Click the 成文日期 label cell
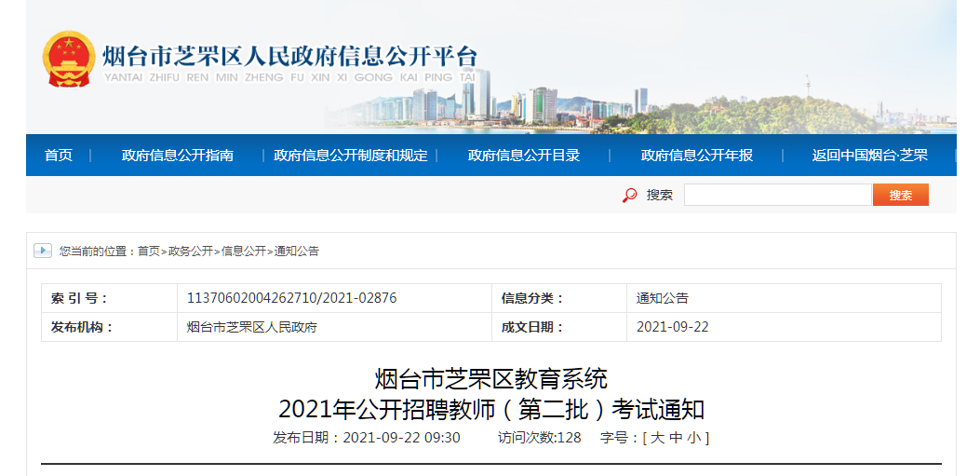Screen dimensions: 980x476 point(559,327)
